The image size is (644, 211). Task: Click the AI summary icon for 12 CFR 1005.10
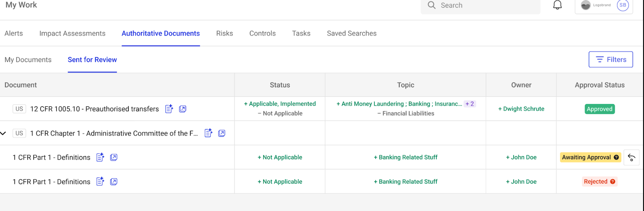pos(169,109)
